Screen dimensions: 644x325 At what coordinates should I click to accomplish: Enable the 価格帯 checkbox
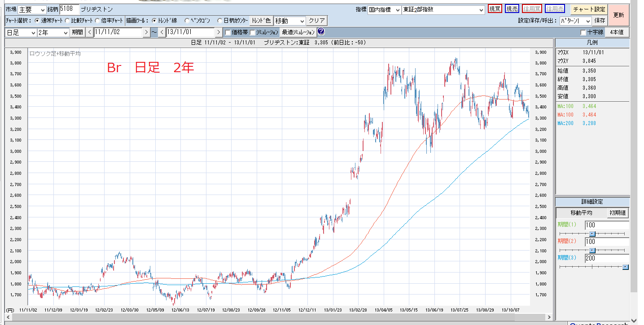[228, 32]
